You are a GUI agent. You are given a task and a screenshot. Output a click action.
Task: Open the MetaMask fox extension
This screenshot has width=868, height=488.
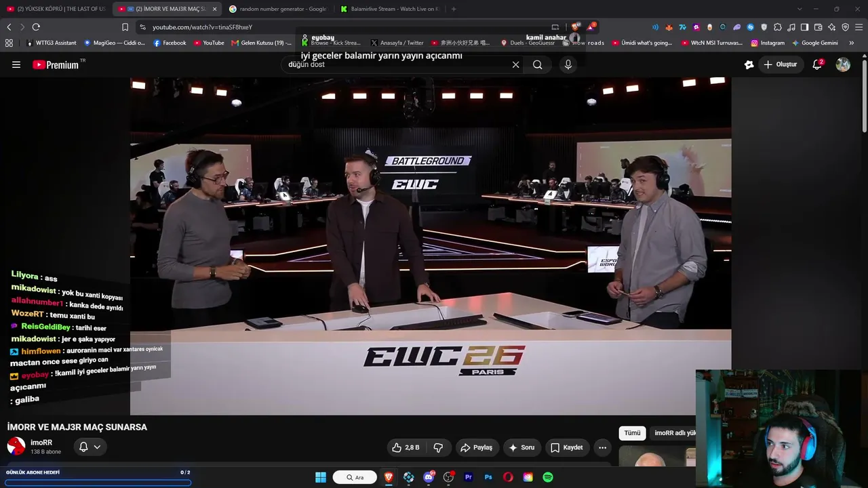tap(669, 27)
